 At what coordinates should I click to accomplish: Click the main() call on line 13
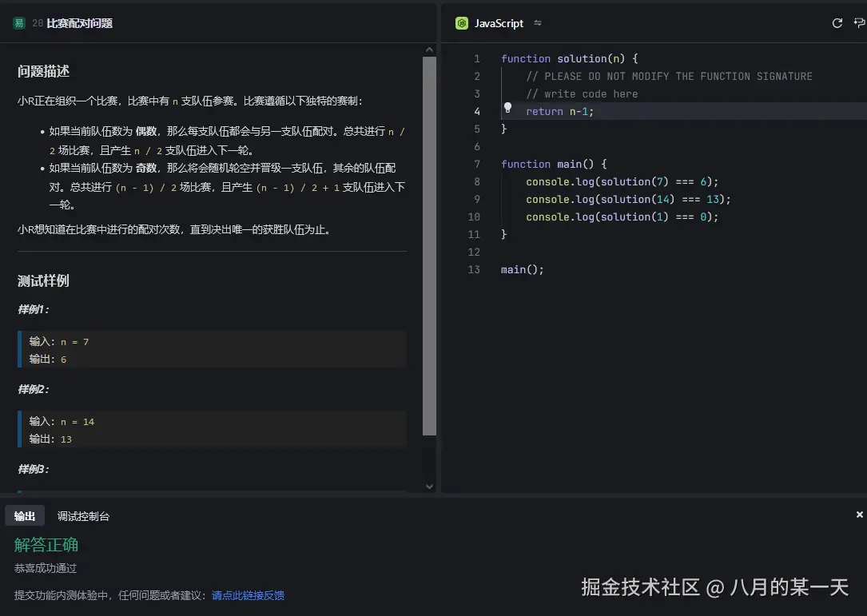tap(521, 269)
